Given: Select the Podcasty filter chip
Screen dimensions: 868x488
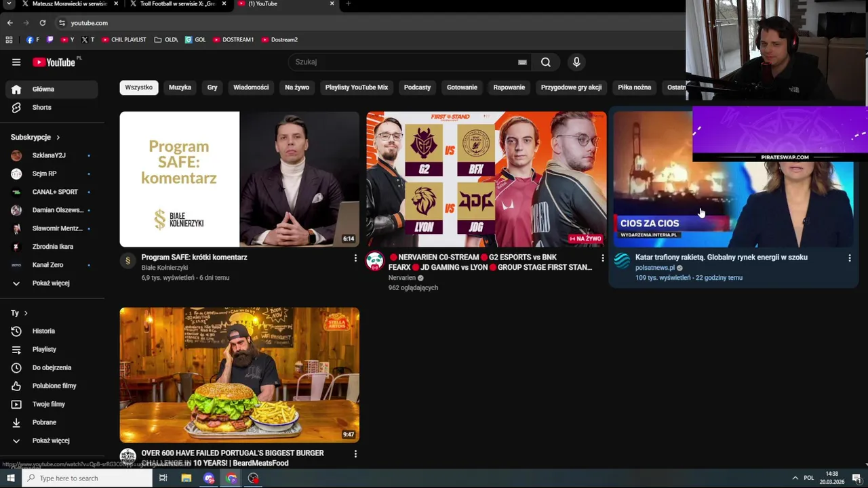Looking at the screenshot, I should [417, 87].
